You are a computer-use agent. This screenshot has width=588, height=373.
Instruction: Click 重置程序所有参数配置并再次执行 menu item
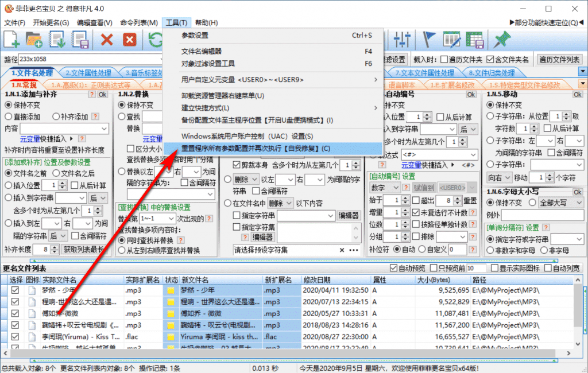click(273, 149)
